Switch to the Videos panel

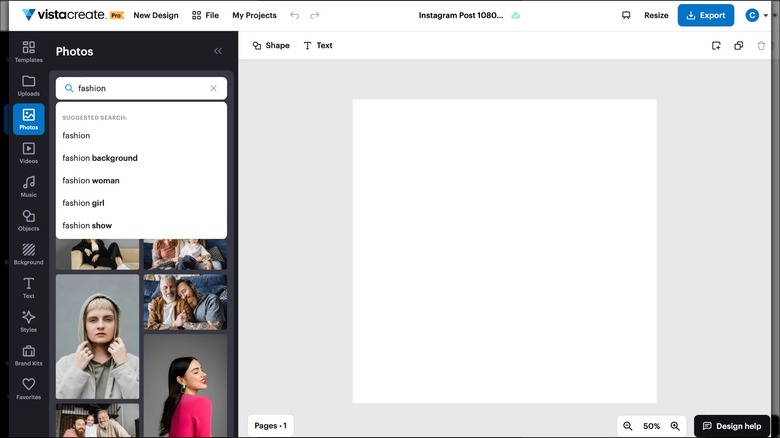[x=28, y=152]
